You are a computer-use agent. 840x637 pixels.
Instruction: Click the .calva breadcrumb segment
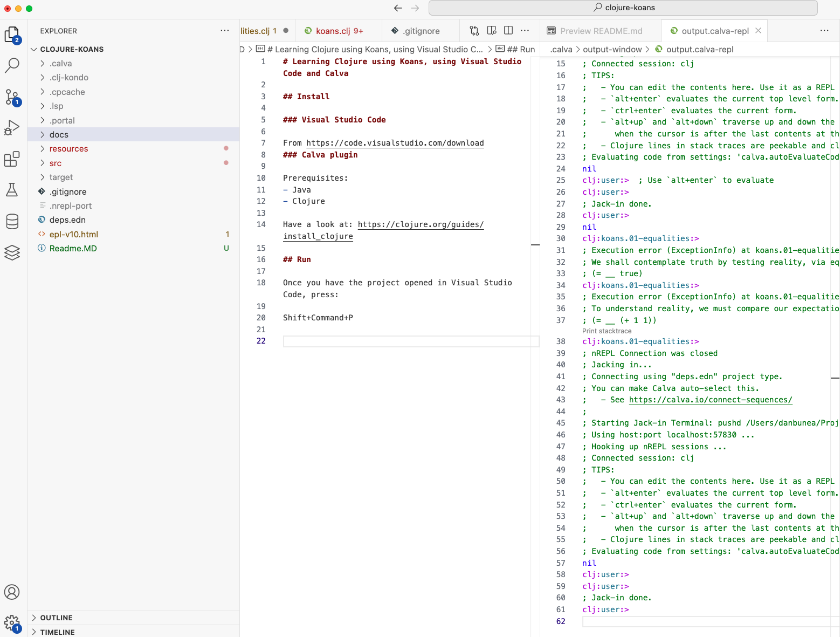point(561,49)
